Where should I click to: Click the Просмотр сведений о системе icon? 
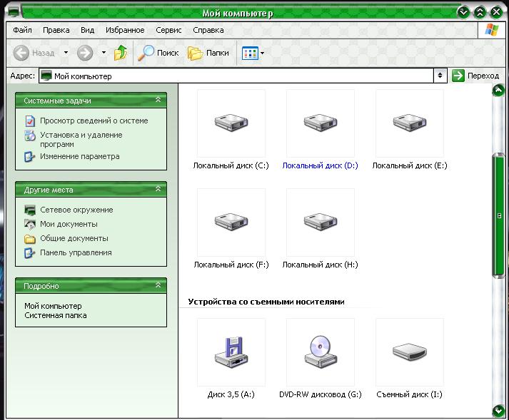pyautogui.click(x=30, y=121)
